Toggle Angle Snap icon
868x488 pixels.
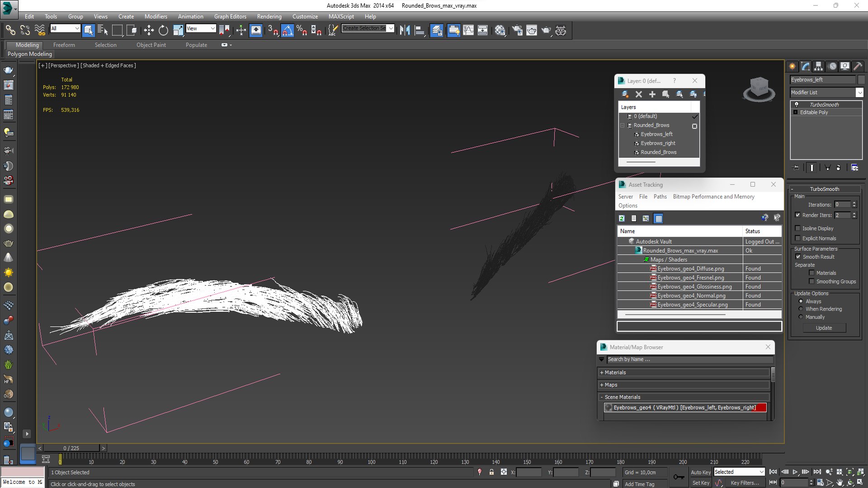point(288,30)
